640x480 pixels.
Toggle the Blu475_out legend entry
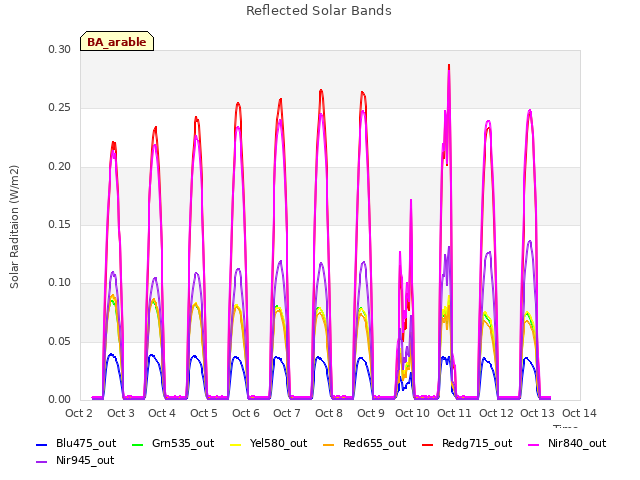76,443
